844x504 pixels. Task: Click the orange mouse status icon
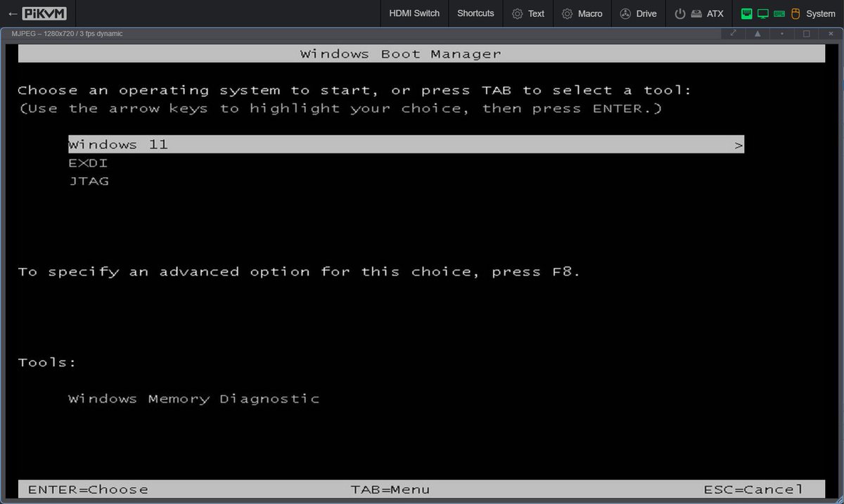click(795, 13)
